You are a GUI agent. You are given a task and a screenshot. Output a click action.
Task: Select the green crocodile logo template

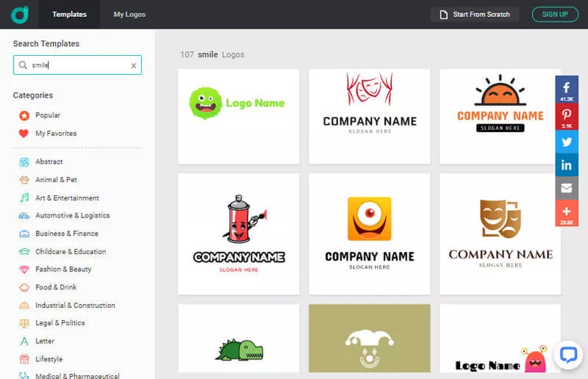[x=239, y=338]
